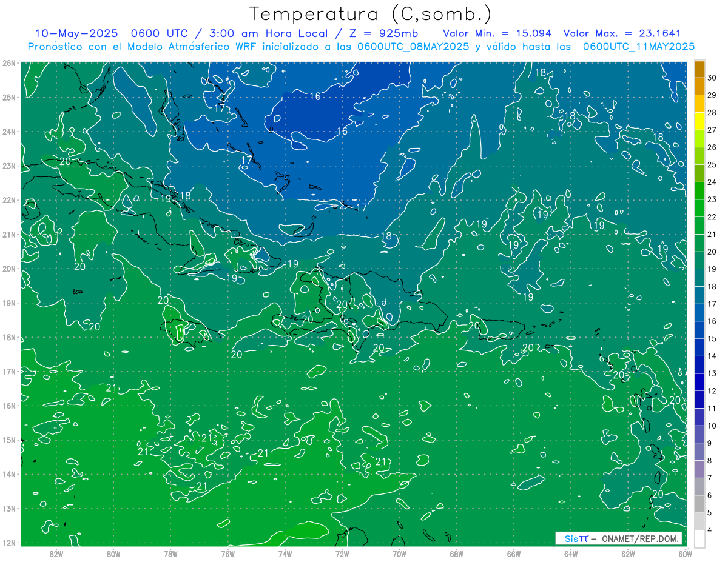Screen dimensions: 728x562
Task: Click the '15' label on the color scale
Action: pyautogui.click(x=712, y=338)
